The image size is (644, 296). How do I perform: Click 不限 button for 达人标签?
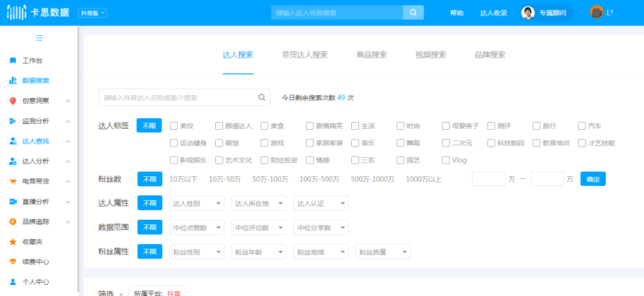149,126
